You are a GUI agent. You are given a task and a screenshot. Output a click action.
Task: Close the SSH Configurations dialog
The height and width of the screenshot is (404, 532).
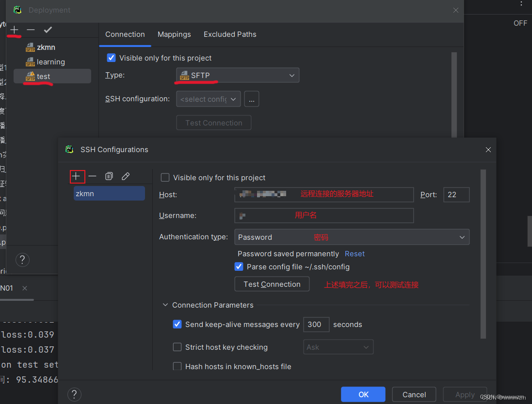488,150
